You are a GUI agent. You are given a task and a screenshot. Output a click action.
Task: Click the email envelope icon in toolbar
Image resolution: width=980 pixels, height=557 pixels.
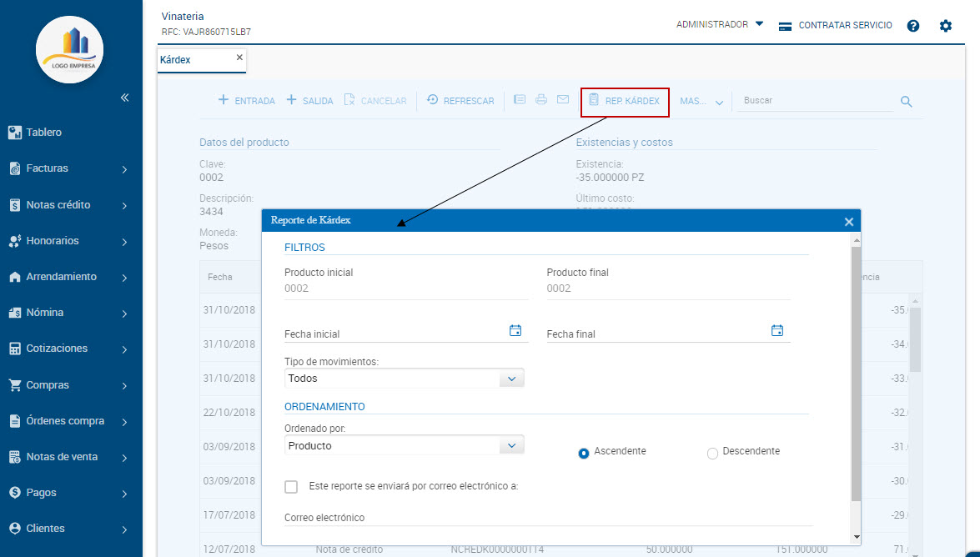tap(563, 100)
